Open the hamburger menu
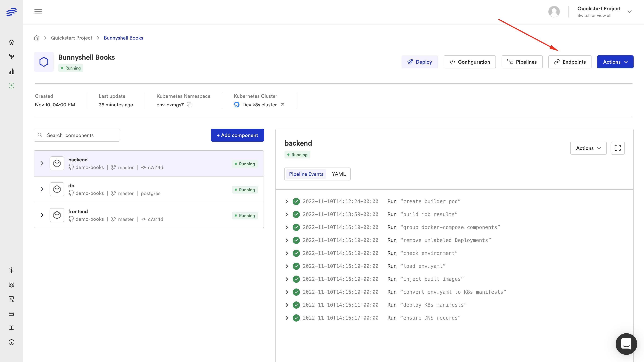644x362 pixels. [x=38, y=12]
